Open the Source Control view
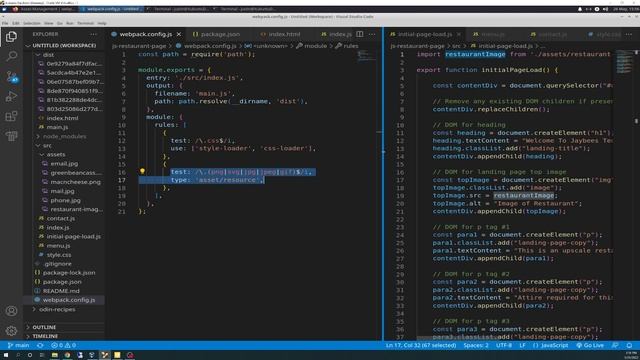The height and width of the screenshot is (360, 640). 11,76
